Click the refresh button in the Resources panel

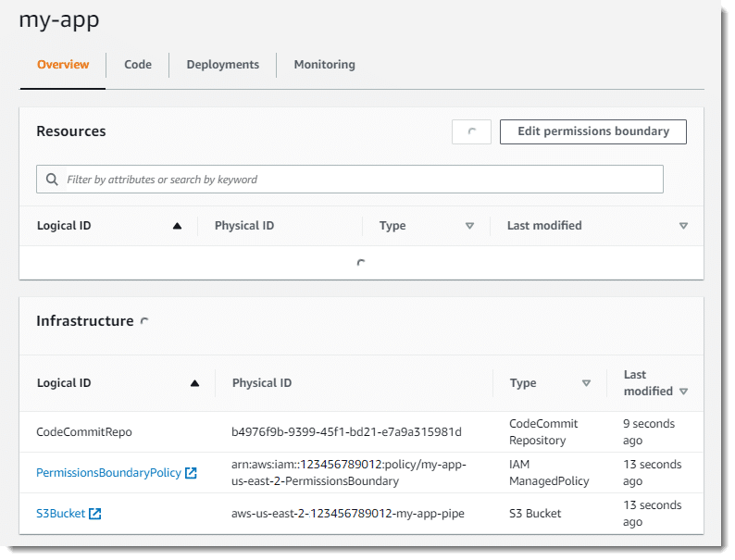[471, 131]
